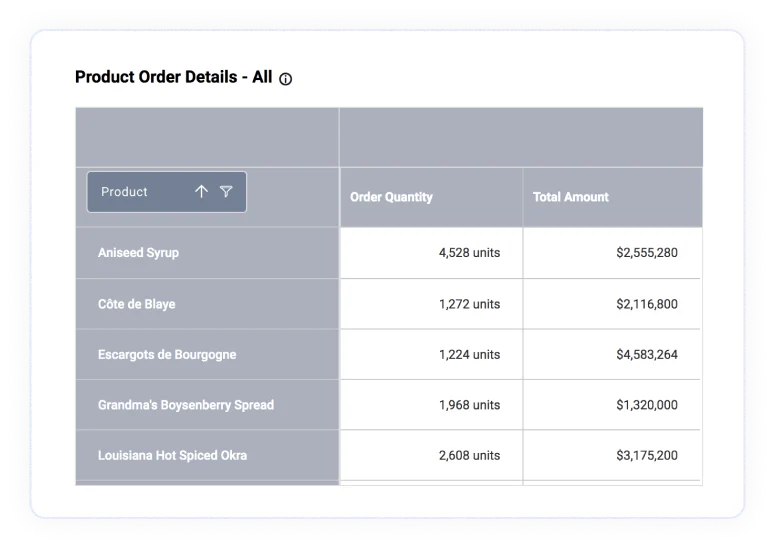Click the info icon next to the title
Screen dimensions: 773x547
285,79
